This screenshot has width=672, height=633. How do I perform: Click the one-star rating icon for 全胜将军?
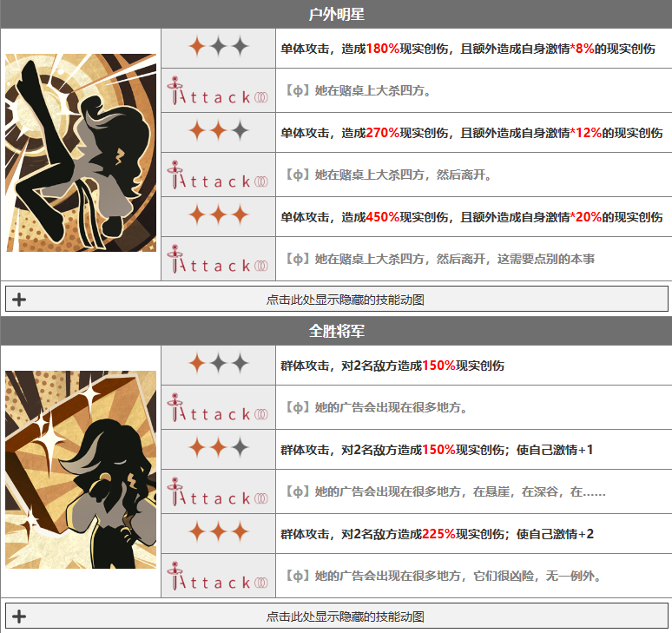pyautogui.click(x=219, y=364)
